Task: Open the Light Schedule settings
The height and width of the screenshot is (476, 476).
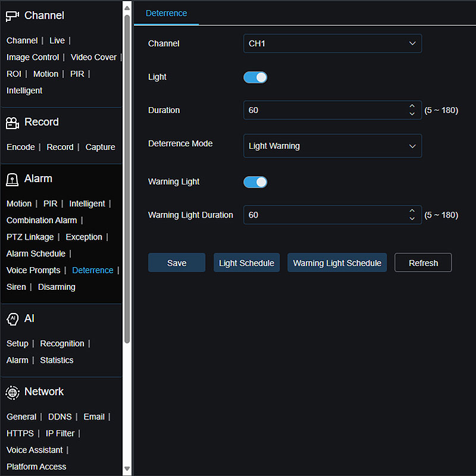Action: click(246, 263)
